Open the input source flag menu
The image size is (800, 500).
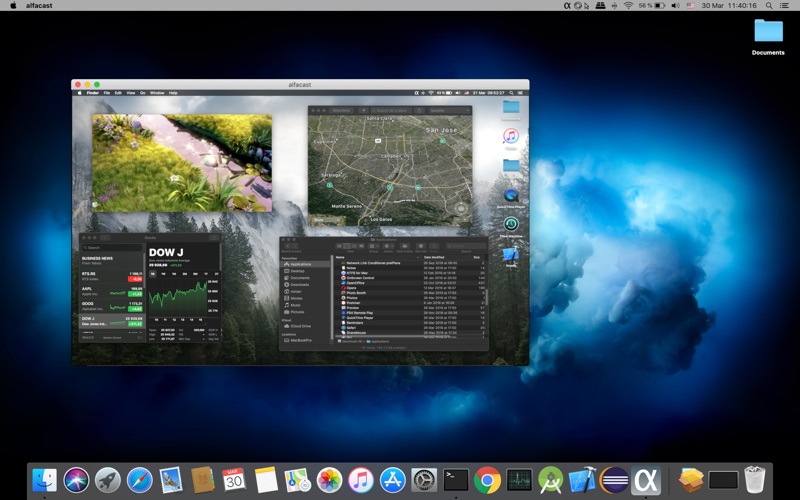[689, 6]
